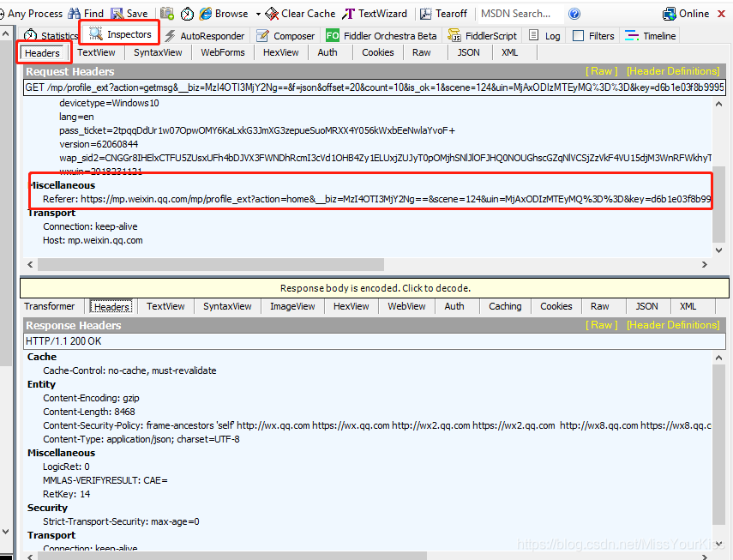The width and height of the screenshot is (733, 560).
Task: Switch to the WebView tab
Action: coord(406,306)
